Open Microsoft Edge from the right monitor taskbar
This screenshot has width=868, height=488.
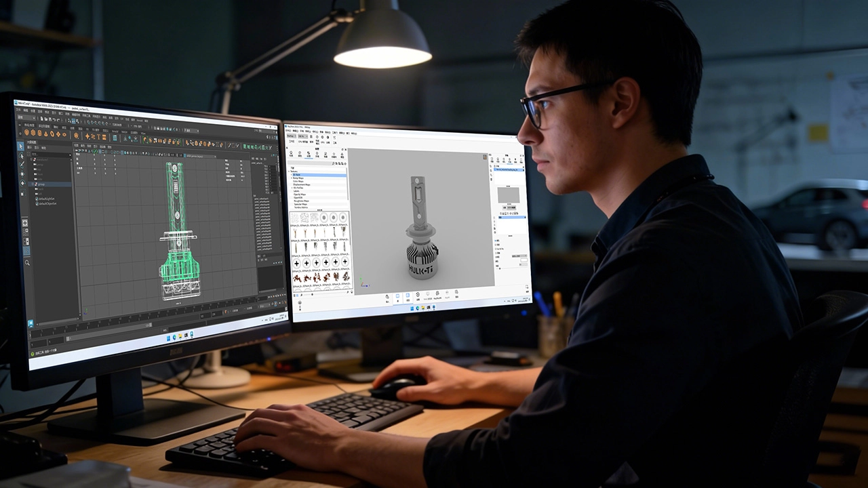click(418, 308)
